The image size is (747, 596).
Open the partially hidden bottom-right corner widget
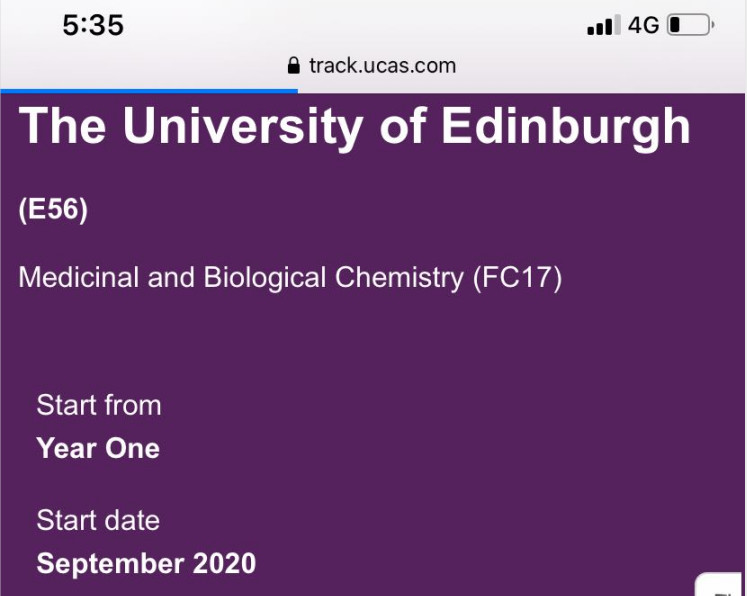pos(723,586)
